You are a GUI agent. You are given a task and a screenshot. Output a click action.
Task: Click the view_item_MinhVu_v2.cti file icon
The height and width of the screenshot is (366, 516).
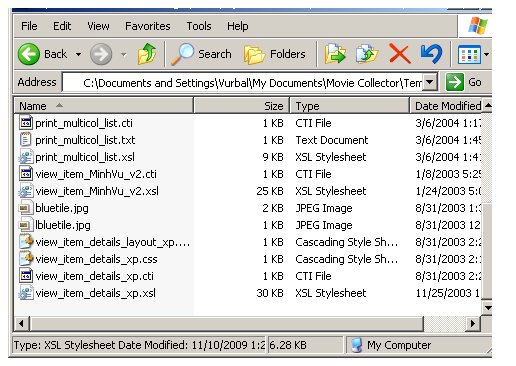[26, 174]
